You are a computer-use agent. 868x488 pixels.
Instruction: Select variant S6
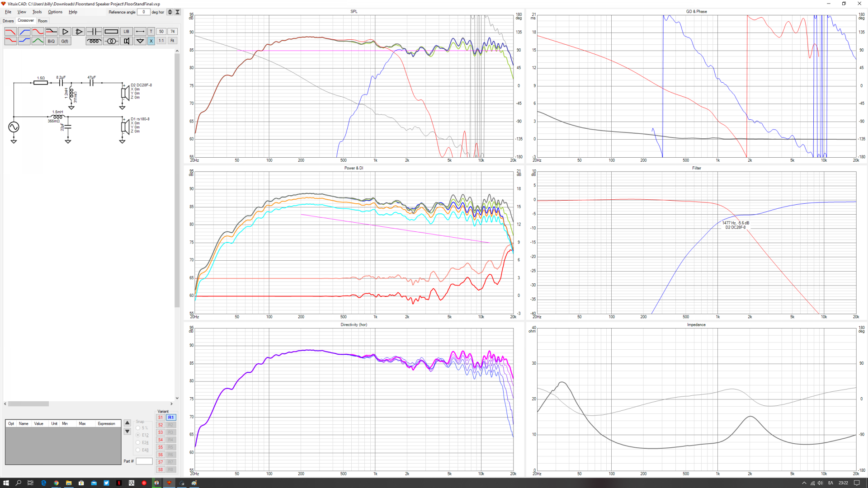coord(160,455)
